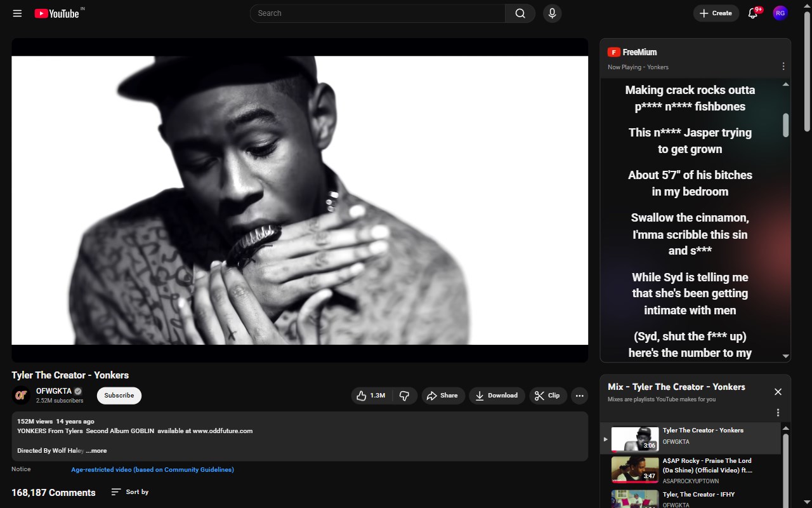Dislike the video
Screen dimensions: 812x508
click(x=405, y=396)
